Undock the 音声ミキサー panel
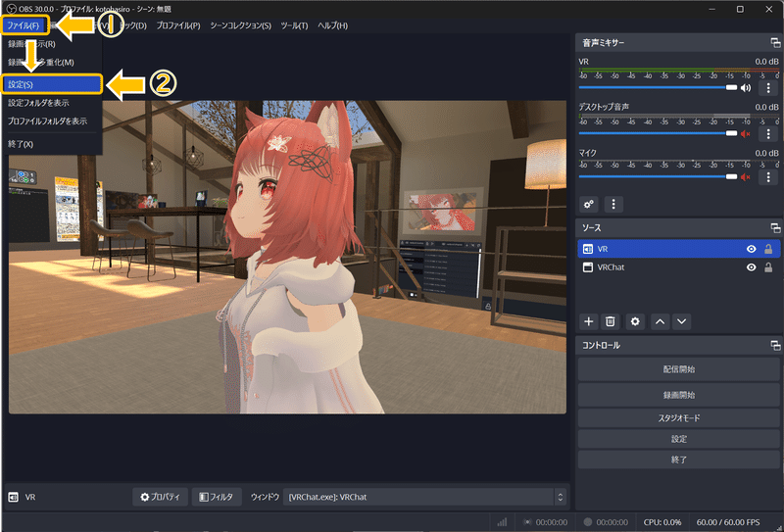This screenshot has width=784, height=532. tap(775, 43)
